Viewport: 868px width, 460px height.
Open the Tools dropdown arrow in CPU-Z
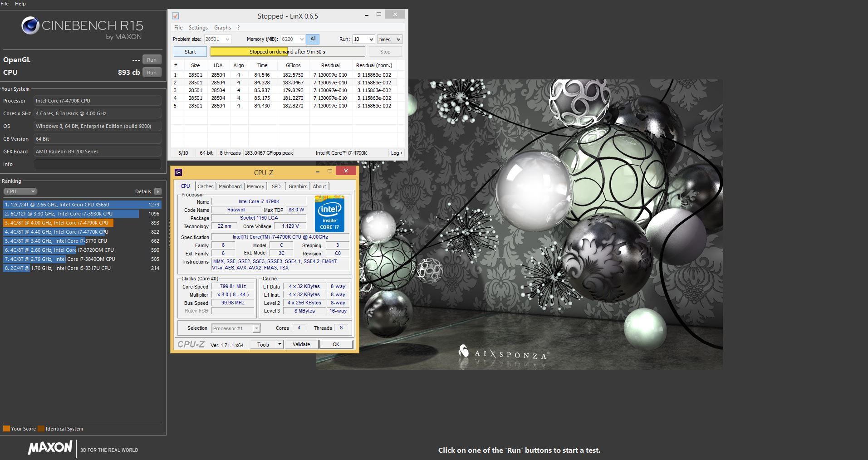[280, 344]
